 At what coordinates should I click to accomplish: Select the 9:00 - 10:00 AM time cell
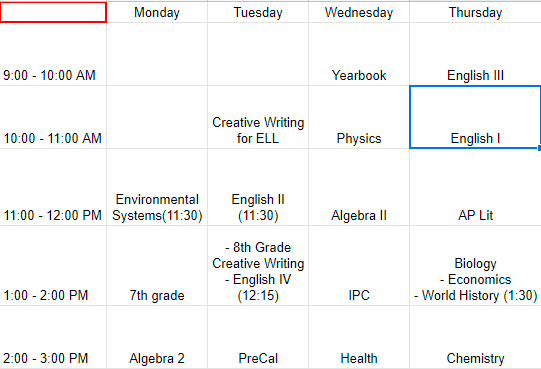click(53, 54)
